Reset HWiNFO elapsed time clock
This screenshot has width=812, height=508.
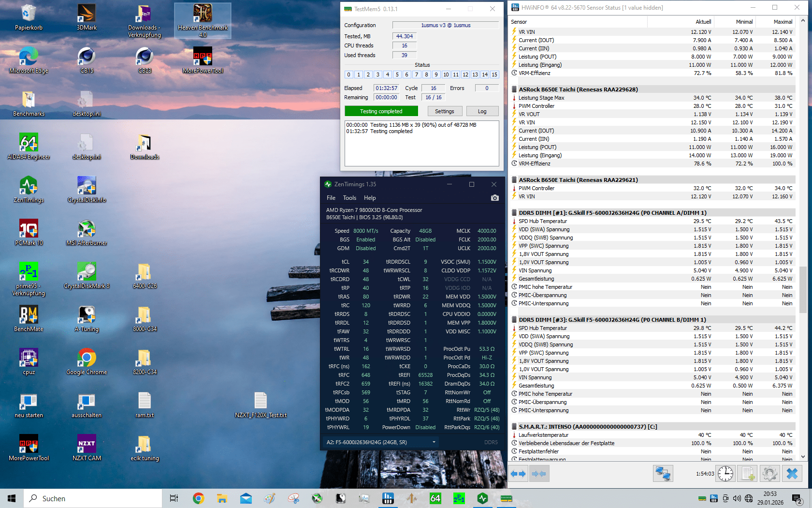click(725, 474)
